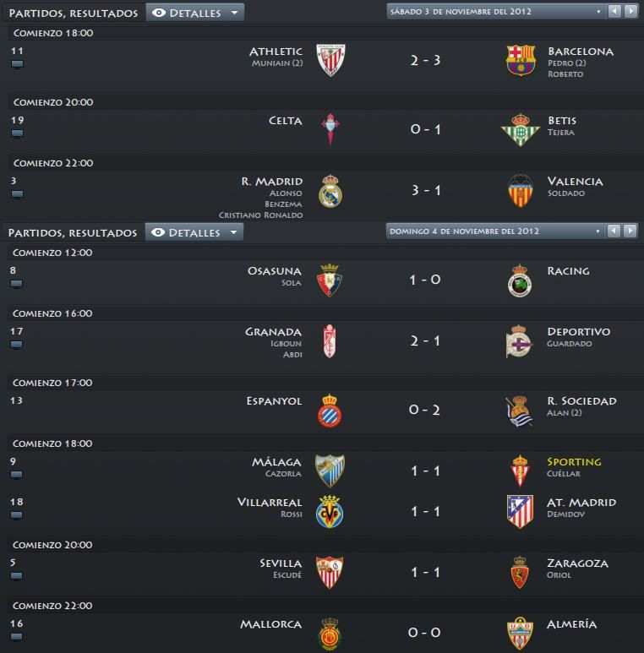Click the TV icon under match 17
Image resolution: width=644 pixels, height=653 pixels.
click(16, 345)
